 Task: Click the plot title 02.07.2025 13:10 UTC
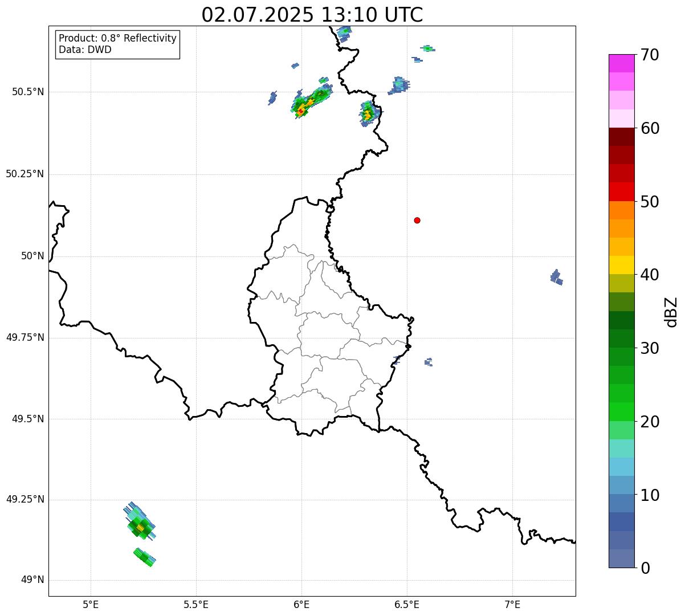[x=312, y=15]
